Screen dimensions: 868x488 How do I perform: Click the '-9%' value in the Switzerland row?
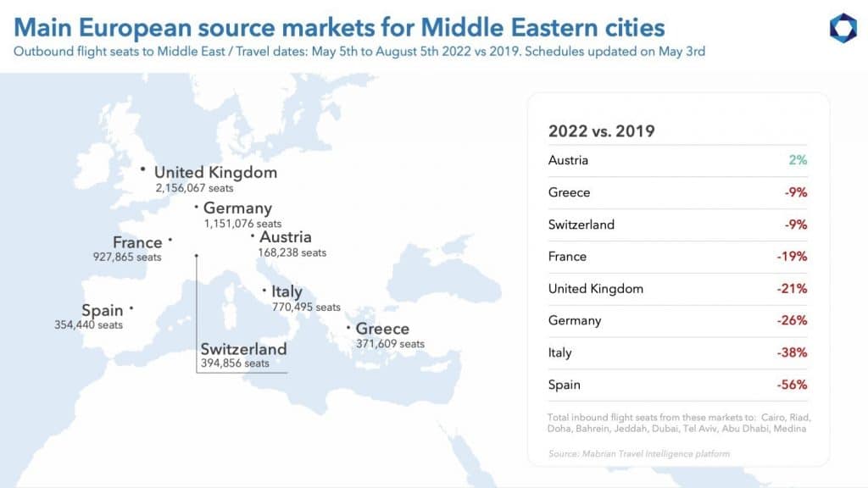click(796, 225)
